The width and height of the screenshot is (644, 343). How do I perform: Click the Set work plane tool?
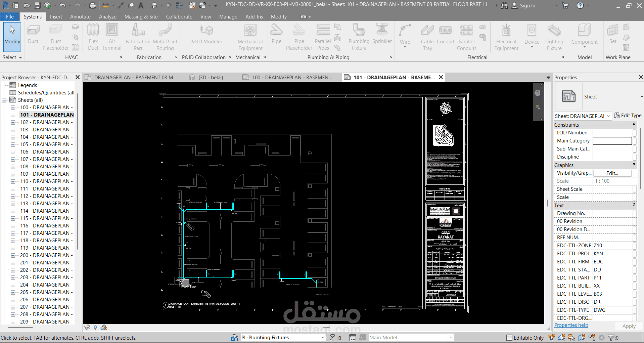point(613,34)
